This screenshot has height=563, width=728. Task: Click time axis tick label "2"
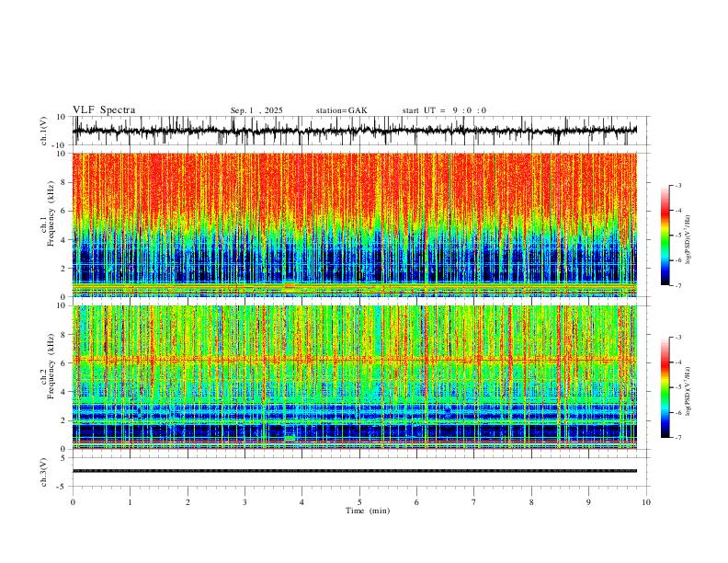point(188,502)
